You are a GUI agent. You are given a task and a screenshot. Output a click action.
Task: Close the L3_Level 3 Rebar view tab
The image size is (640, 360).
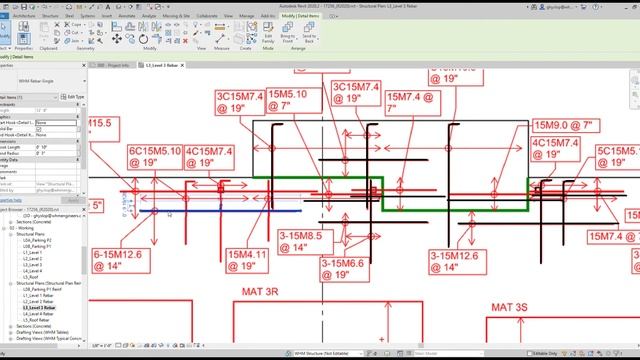pos(182,65)
